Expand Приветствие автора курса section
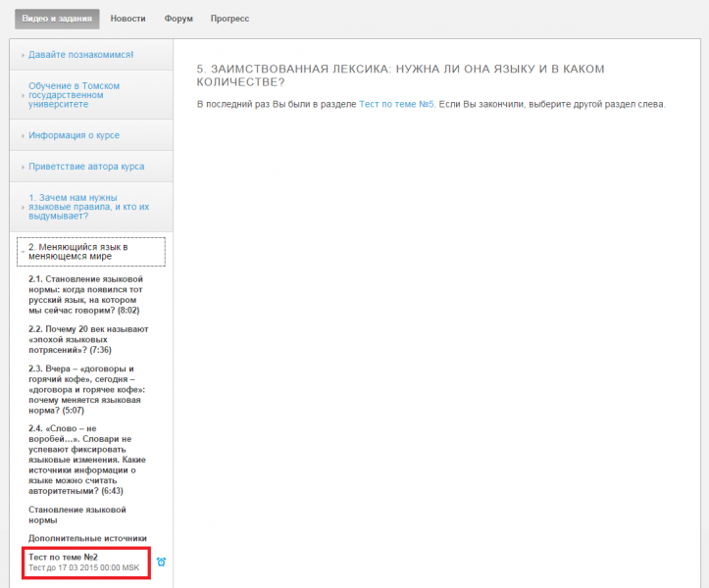The width and height of the screenshot is (709, 588). click(x=91, y=167)
